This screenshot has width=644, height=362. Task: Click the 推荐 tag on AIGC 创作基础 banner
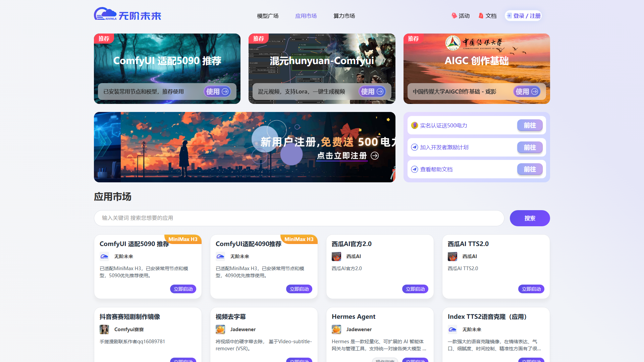[413, 39]
